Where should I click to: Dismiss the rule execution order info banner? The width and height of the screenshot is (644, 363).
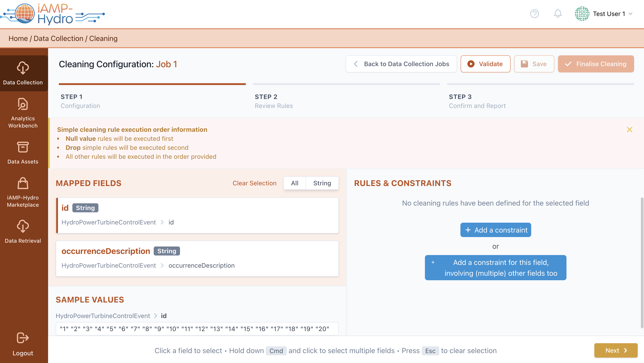(629, 130)
